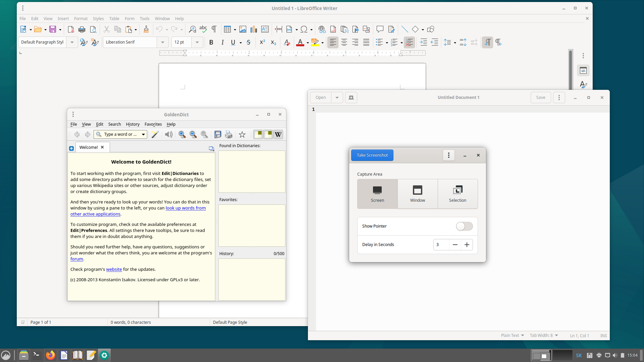Click text editor New Tab icon button
The image size is (644, 362).
click(x=351, y=98)
